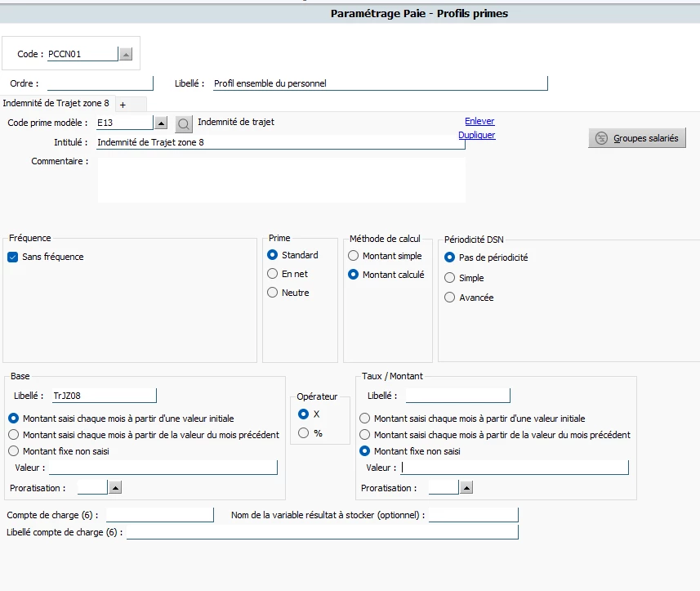Click the magnifier search icon beside code prime
This screenshot has height=591, width=700.
click(x=184, y=124)
